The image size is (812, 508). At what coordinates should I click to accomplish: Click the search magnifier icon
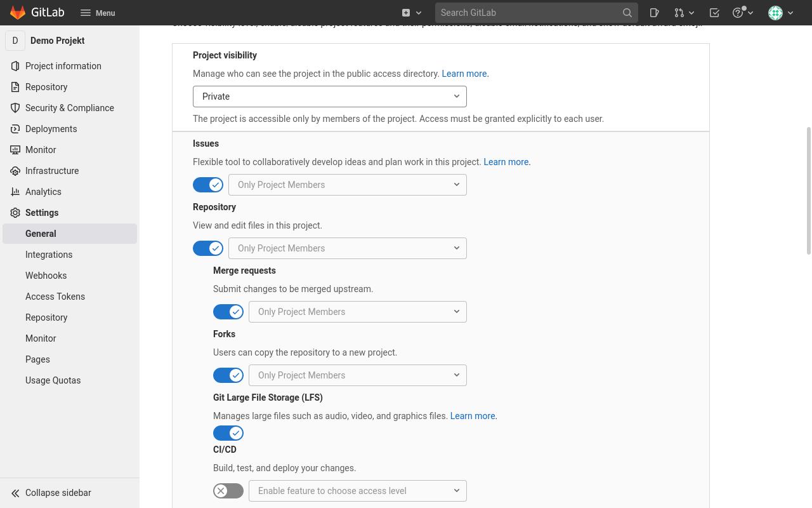[627, 13]
